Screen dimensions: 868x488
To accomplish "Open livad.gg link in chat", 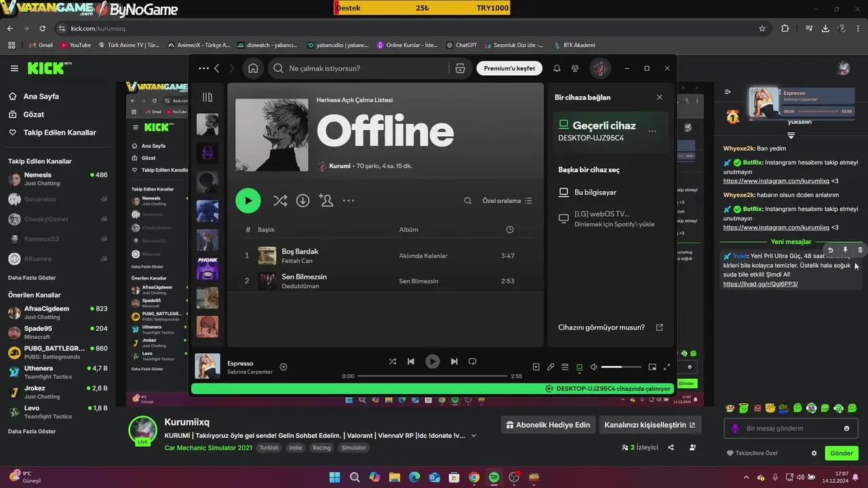I will pyautogui.click(x=760, y=284).
